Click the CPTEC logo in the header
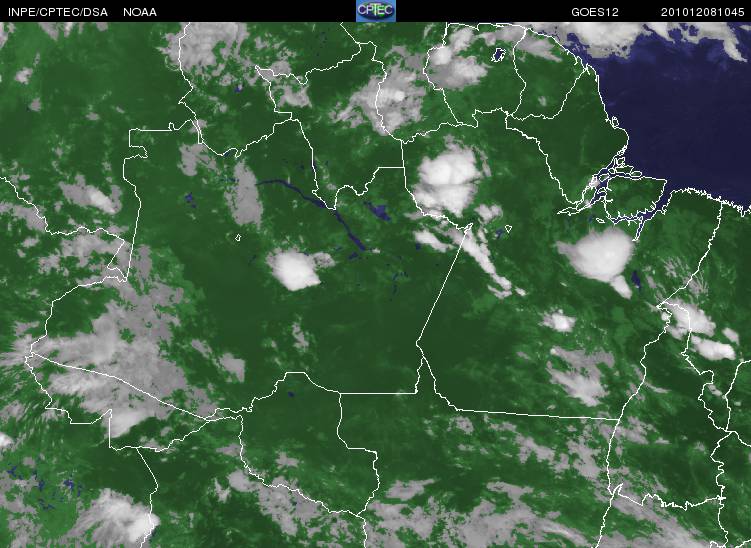Viewport: 751px width, 548px height. (376, 11)
